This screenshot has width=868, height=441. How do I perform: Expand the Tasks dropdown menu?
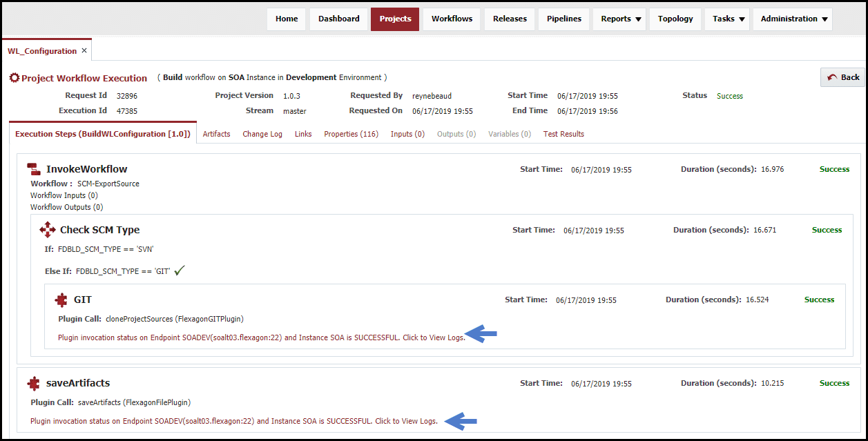(729, 19)
